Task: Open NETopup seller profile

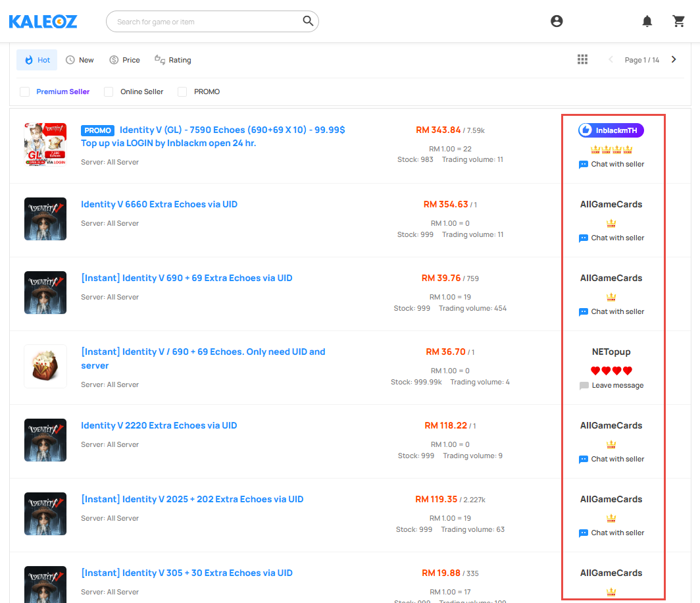Action: point(611,352)
